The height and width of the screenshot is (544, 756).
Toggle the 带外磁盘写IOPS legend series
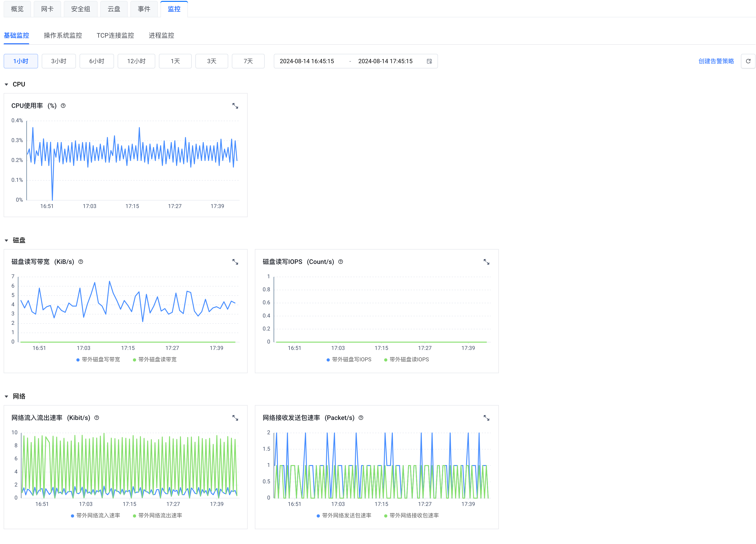[x=349, y=359]
